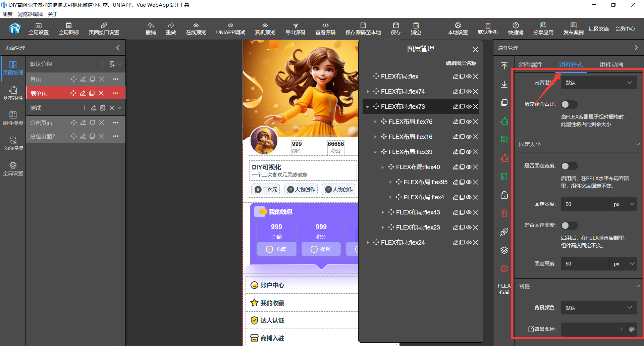Open the 刷新 menu
Viewport: 644px width, 346px height.
(x=7, y=14)
